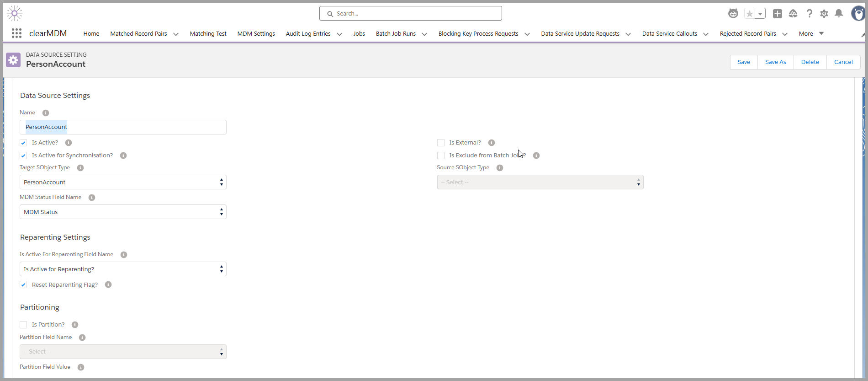
Task: Uncheck the Is Active? checkbox
Action: [23, 143]
